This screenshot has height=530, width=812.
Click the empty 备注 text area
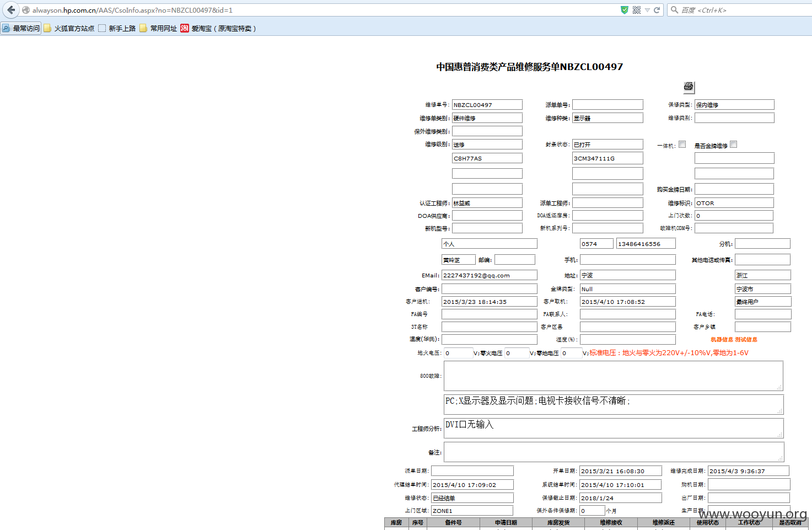[614, 452]
